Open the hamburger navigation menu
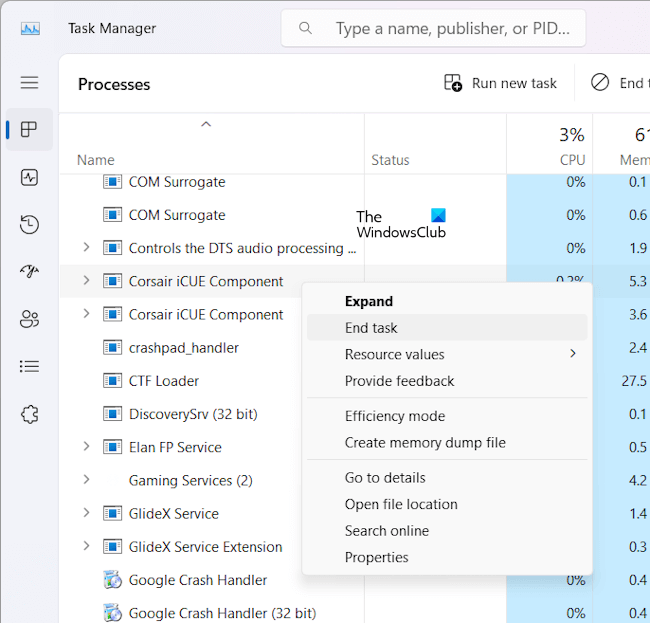650x623 pixels. pos(29,83)
